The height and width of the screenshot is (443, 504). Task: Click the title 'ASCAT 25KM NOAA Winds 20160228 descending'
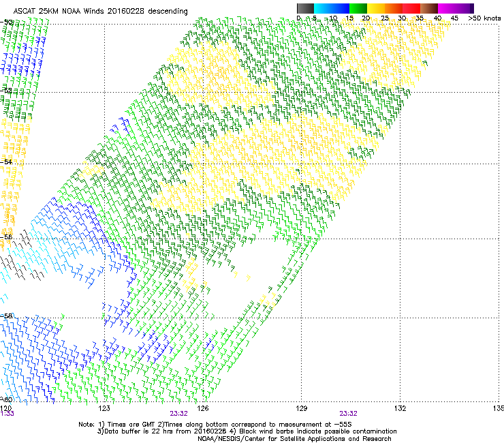[x=100, y=12]
